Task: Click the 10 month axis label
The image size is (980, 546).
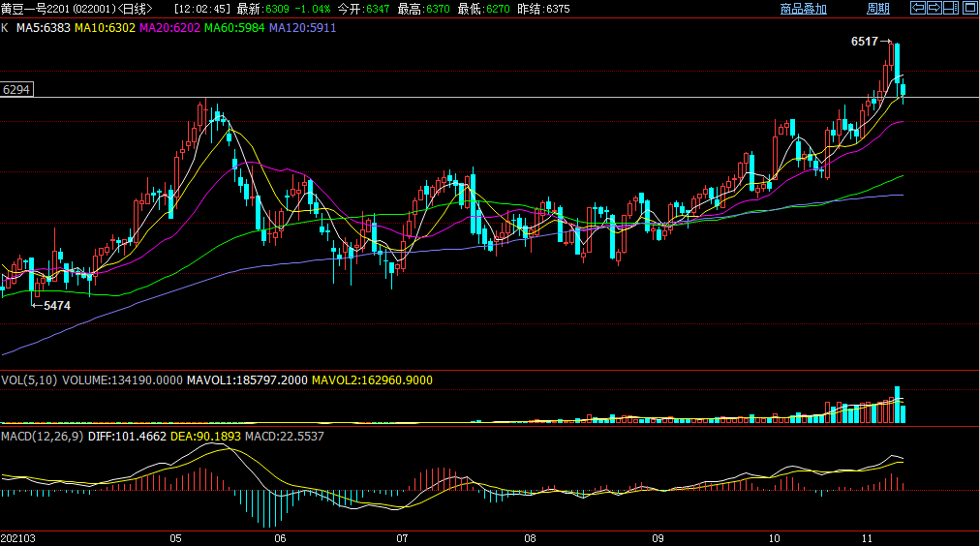Action: [x=774, y=538]
